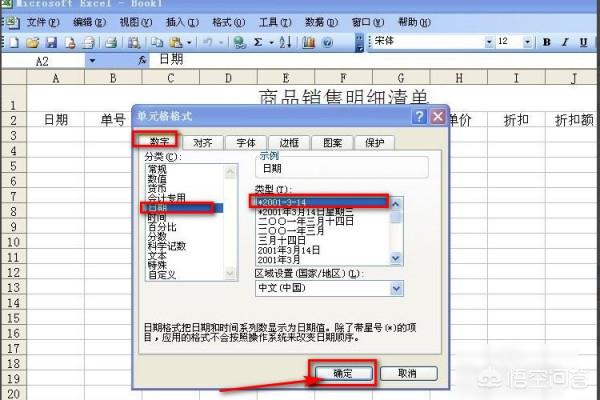Open Excel Help question mark icon

(x=328, y=42)
